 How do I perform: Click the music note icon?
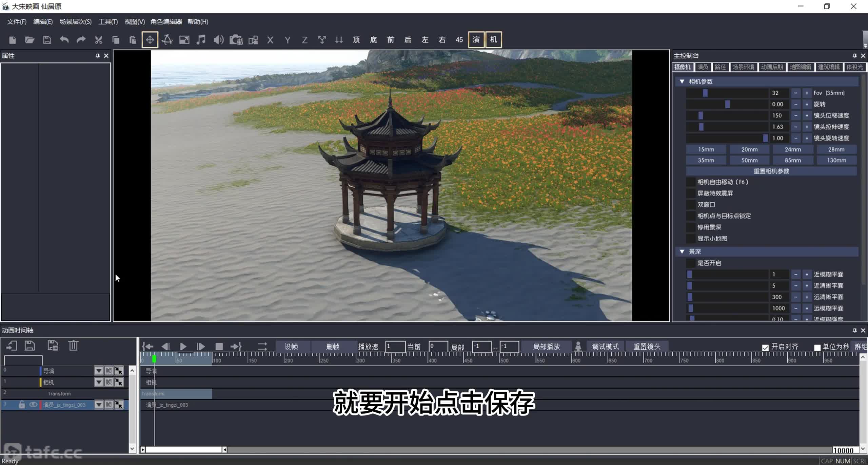coord(201,40)
